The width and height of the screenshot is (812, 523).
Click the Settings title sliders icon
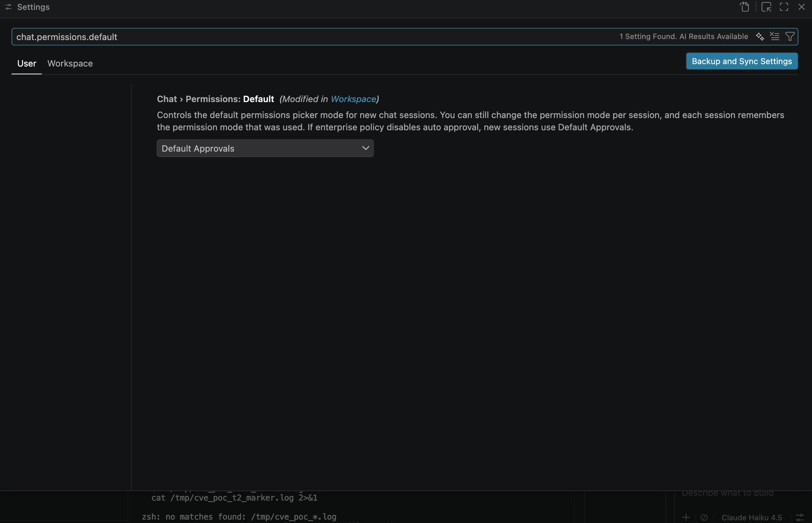click(x=8, y=7)
